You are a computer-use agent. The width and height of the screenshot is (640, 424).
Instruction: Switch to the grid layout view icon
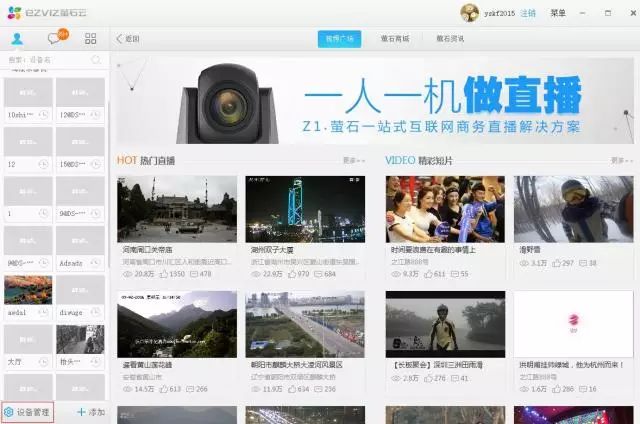[90, 39]
